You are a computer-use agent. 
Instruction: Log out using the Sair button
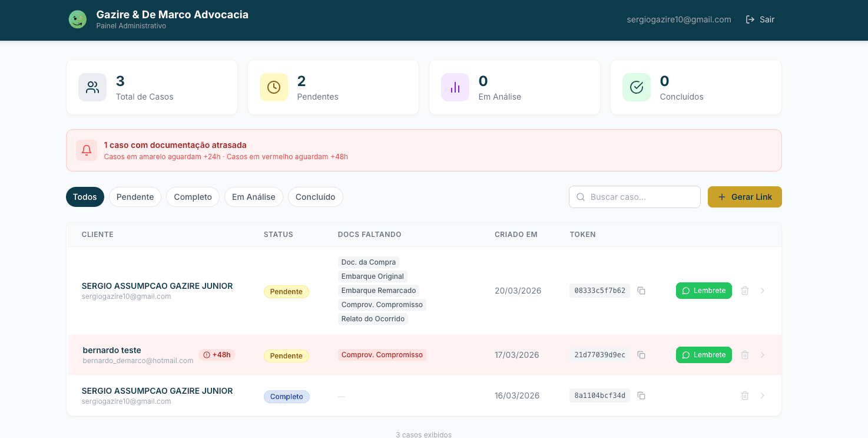point(760,19)
